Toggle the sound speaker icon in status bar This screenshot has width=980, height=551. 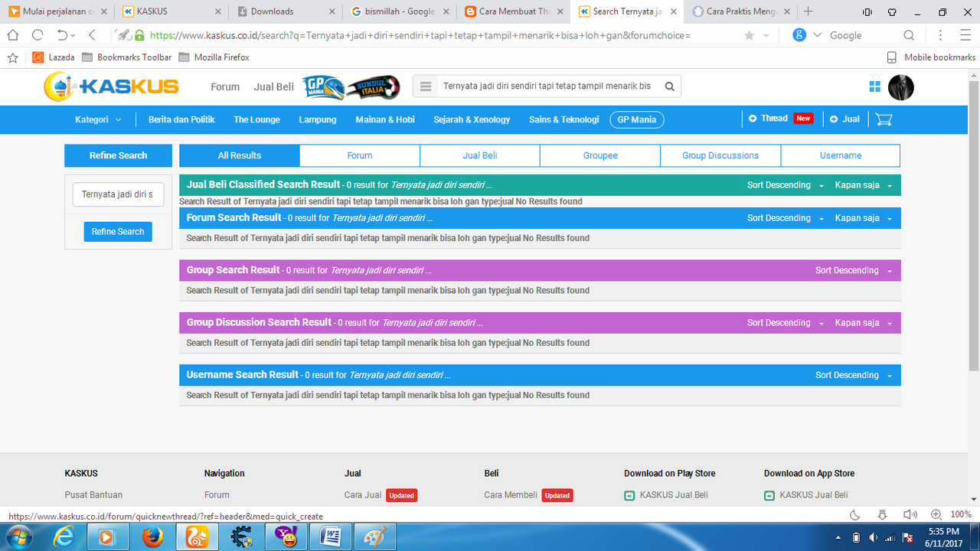(910, 515)
